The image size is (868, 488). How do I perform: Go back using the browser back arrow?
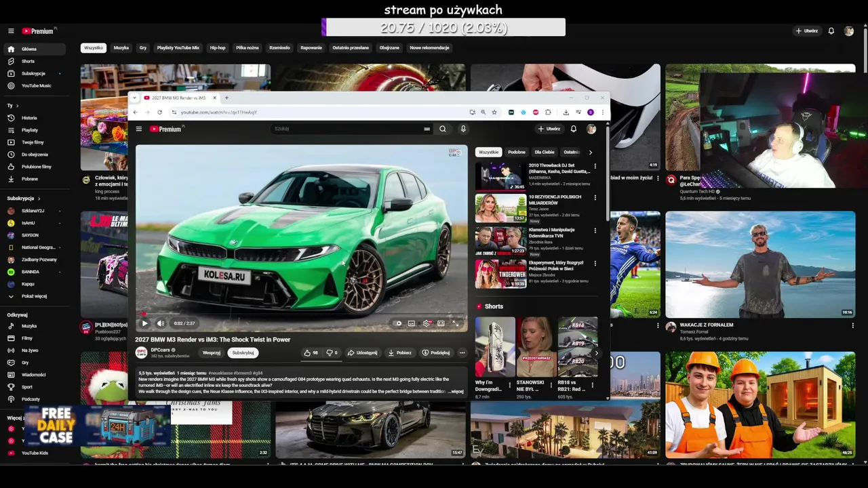(x=135, y=113)
